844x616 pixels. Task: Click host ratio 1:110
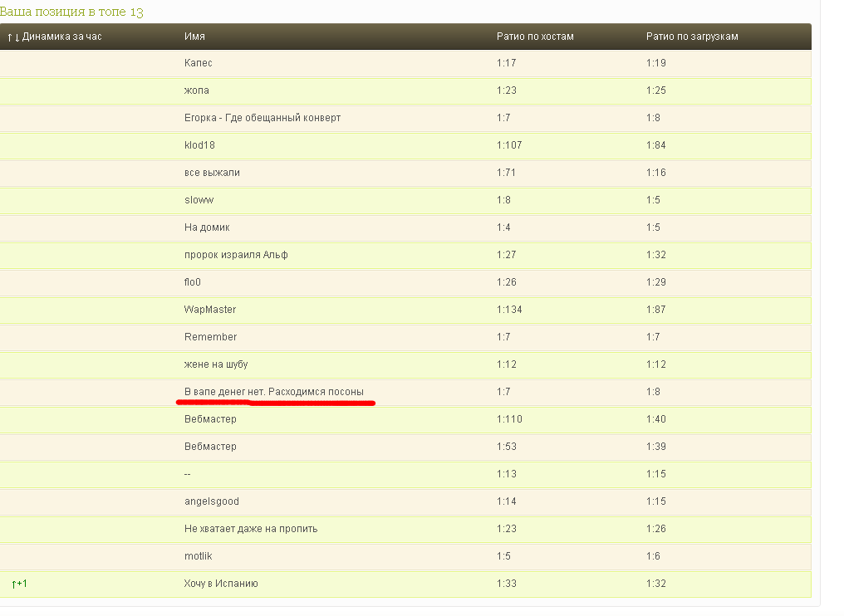509,419
